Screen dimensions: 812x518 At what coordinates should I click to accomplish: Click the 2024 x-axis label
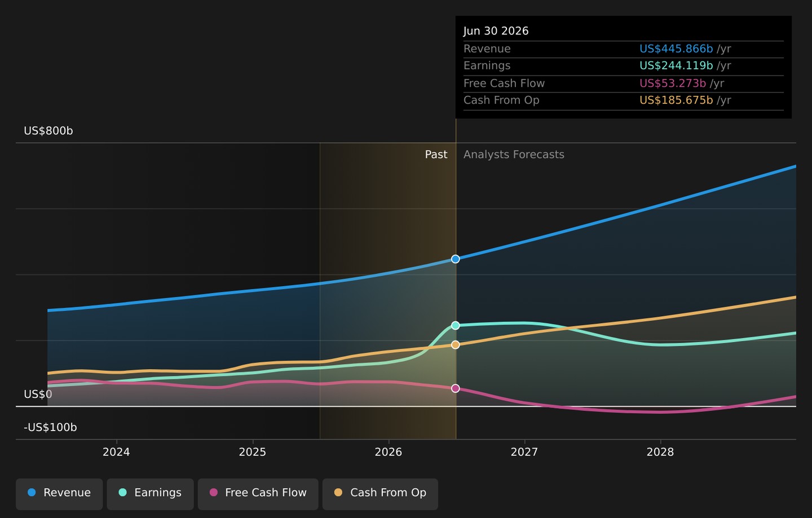point(116,452)
